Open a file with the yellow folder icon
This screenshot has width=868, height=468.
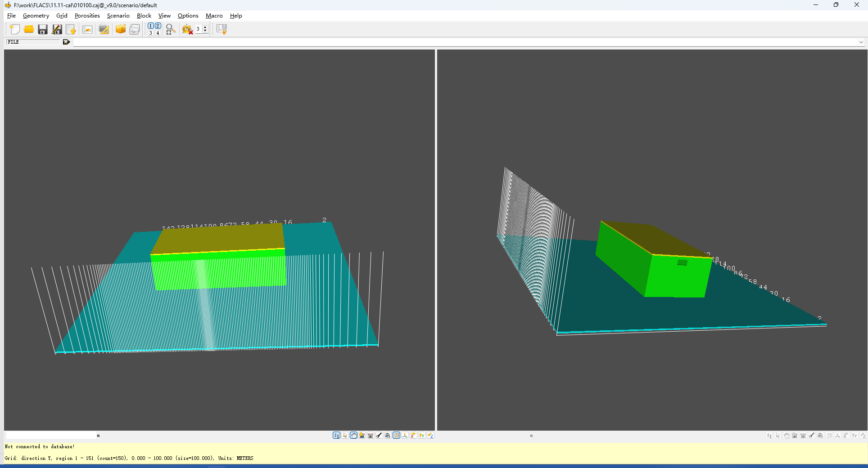click(29, 29)
